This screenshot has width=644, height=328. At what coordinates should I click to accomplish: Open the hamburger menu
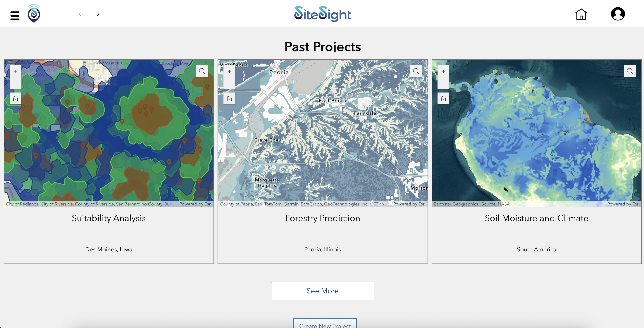pyautogui.click(x=15, y=15)
